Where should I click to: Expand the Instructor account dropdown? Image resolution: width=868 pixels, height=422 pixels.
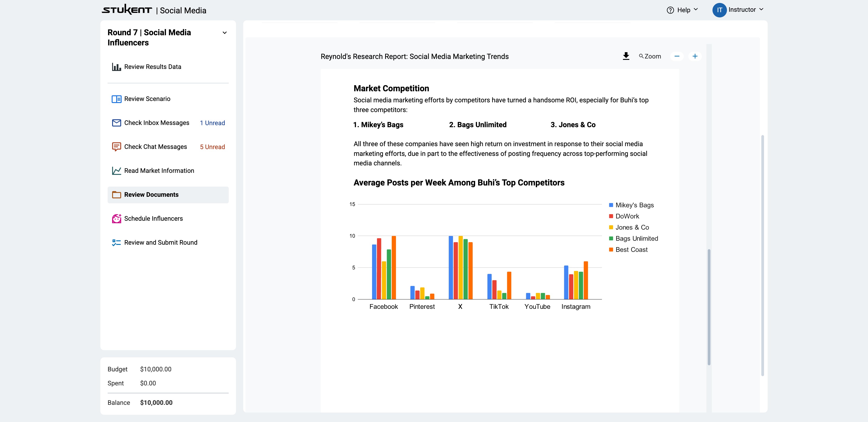[761, 9]
